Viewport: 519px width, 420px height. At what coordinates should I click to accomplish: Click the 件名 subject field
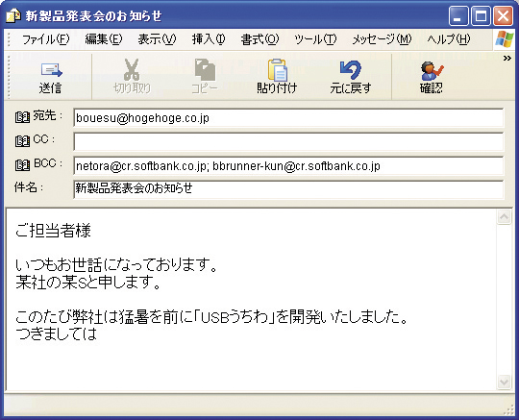click(288, 189)
